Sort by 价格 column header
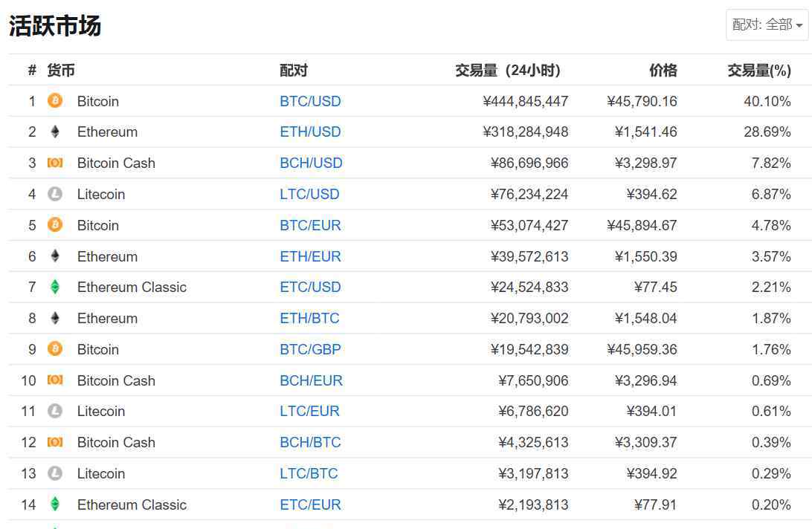Screen dimensions: 812x529 [663, 70]
